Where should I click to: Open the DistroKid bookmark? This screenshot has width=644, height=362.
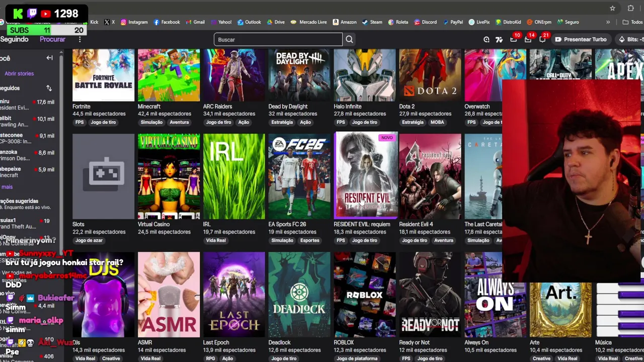(508, 22)
